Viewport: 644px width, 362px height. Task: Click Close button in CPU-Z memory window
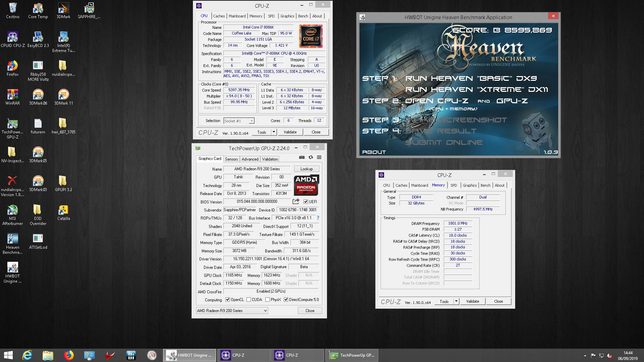tap(498, 301)
